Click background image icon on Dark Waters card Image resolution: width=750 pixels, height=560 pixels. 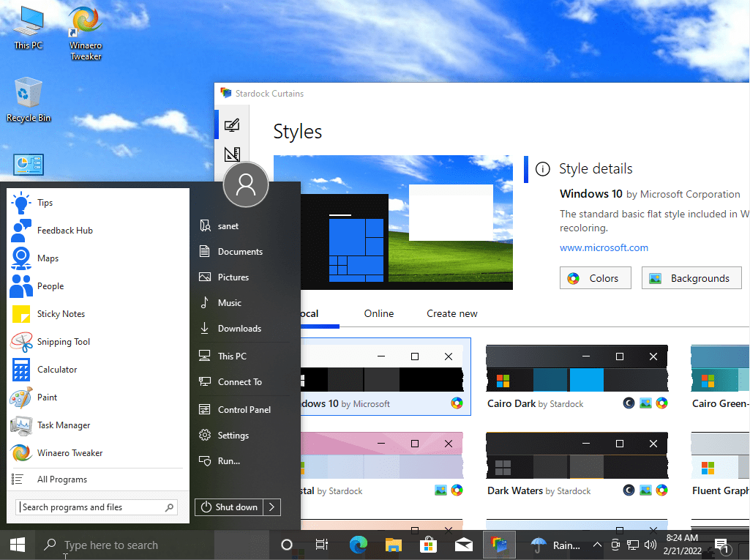point(645,490)
